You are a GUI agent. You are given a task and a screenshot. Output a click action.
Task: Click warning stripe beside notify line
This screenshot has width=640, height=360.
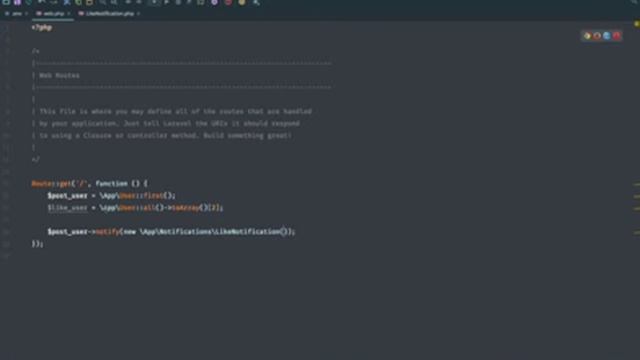click(637, 233)
